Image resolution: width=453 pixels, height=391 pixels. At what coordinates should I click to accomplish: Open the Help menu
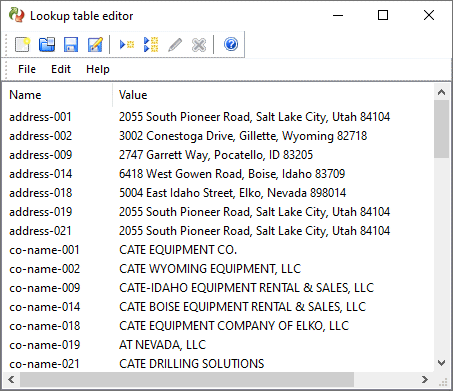98,69
